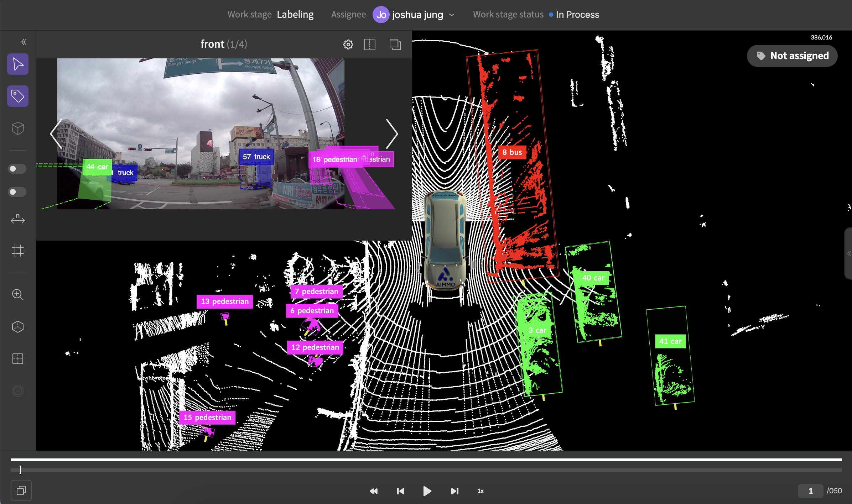Go to next camera view arrow

tap(391, 134)
